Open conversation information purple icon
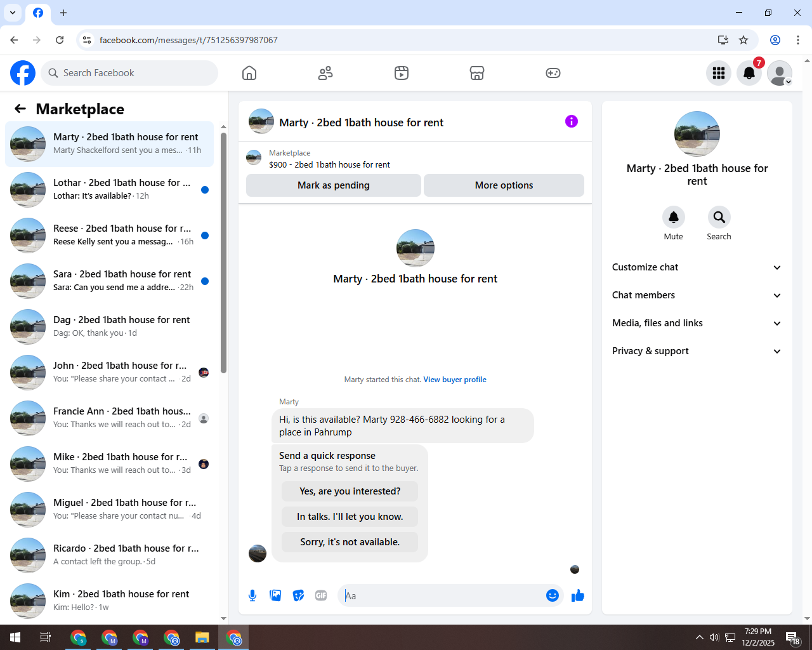The height and width of the screenshot is (650, 812). pyautogui.click(x=572, y=121)
